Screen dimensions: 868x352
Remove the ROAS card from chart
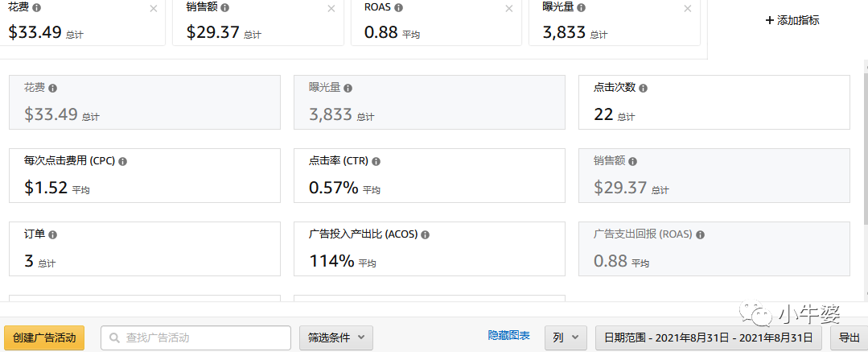point(508,9)
